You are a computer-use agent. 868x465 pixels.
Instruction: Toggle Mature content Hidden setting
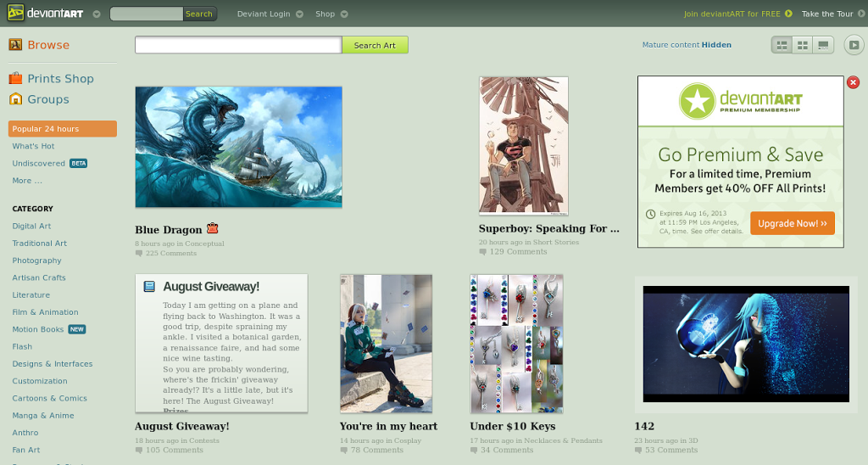point(687,45)
